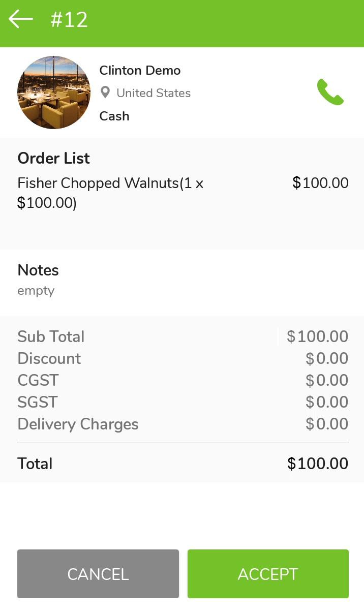
Task: Click the order number #12 title
Action: click(x=69, y=19)
